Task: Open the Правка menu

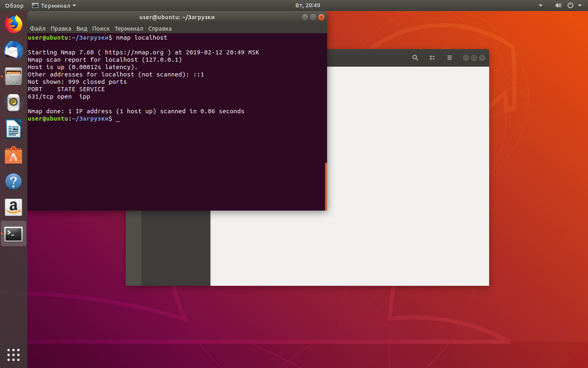Action: [61, 29]
